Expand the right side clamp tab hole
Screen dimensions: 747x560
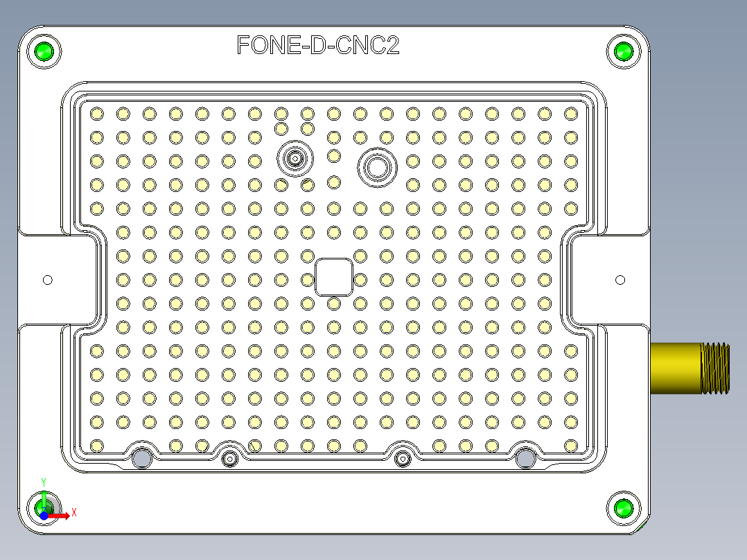point(619,279)
